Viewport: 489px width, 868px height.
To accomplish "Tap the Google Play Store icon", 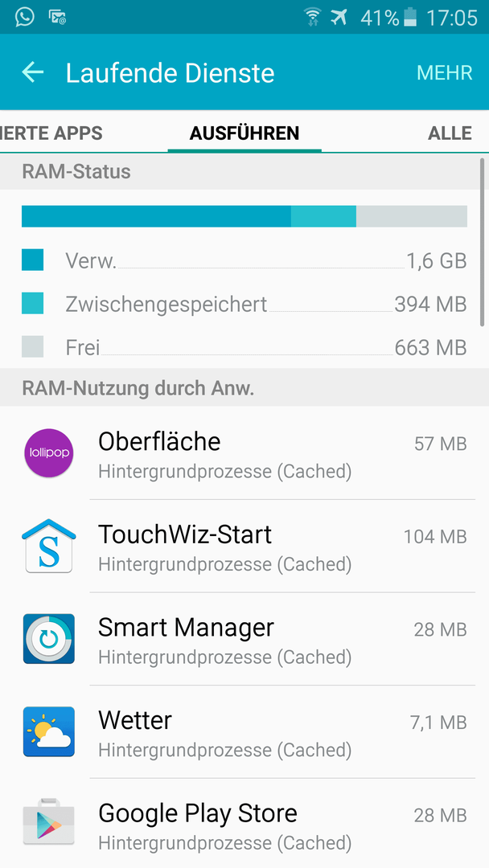I will coord(49,822).
